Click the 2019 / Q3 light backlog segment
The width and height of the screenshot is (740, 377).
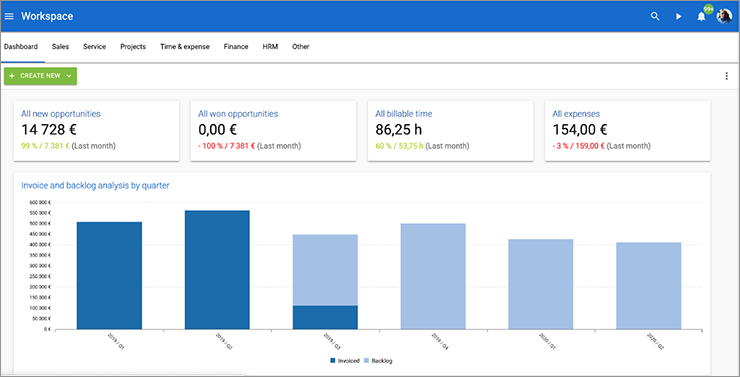click(x=325, y=270)
